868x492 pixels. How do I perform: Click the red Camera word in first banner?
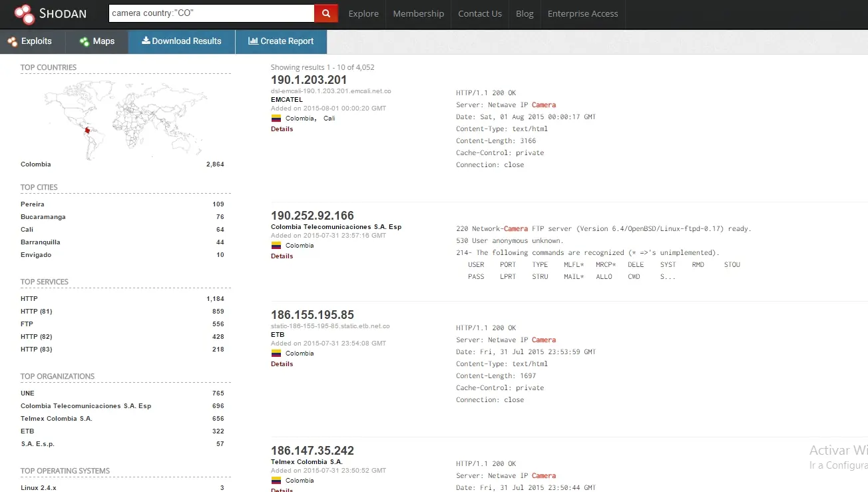[x=544, y=105]
